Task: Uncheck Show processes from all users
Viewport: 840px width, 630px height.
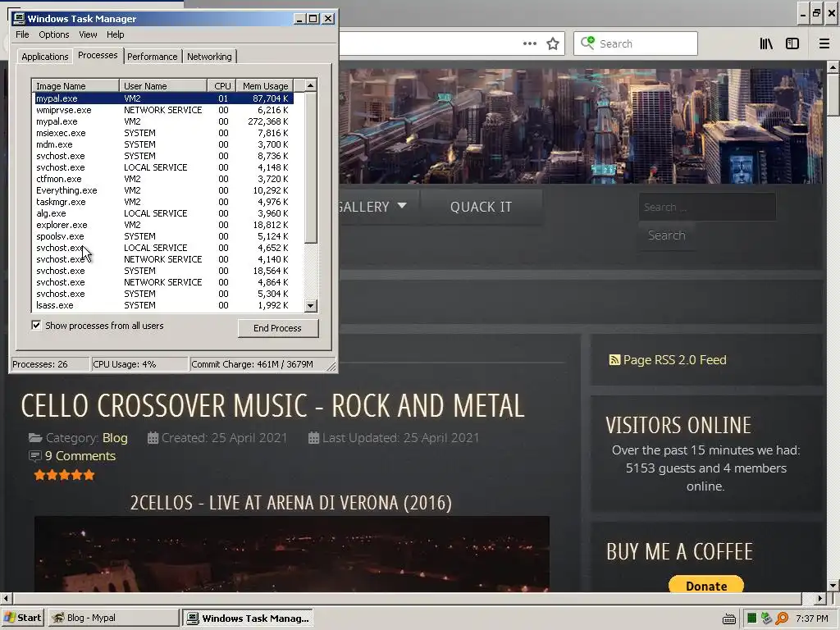Action: (36, 325)
